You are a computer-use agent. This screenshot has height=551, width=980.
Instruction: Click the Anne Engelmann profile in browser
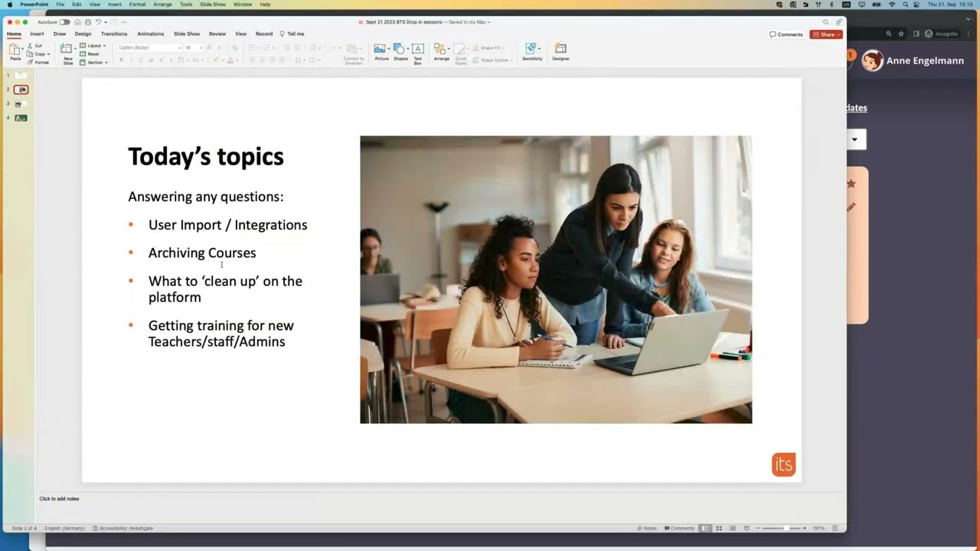pyautogui.click(x=913, y=60)
